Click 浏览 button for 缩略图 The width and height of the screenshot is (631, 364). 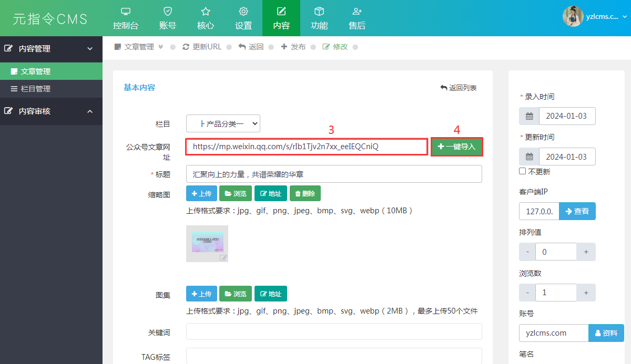pos(236,193)
